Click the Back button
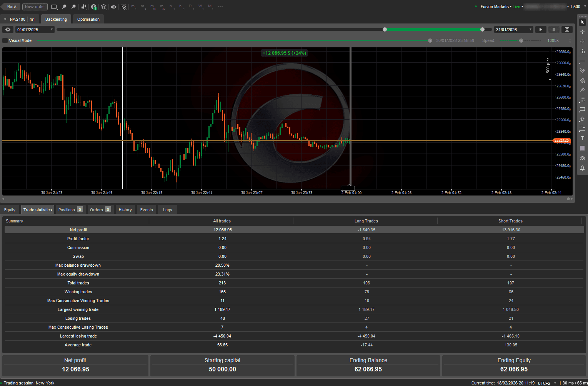 coord(11,7)
